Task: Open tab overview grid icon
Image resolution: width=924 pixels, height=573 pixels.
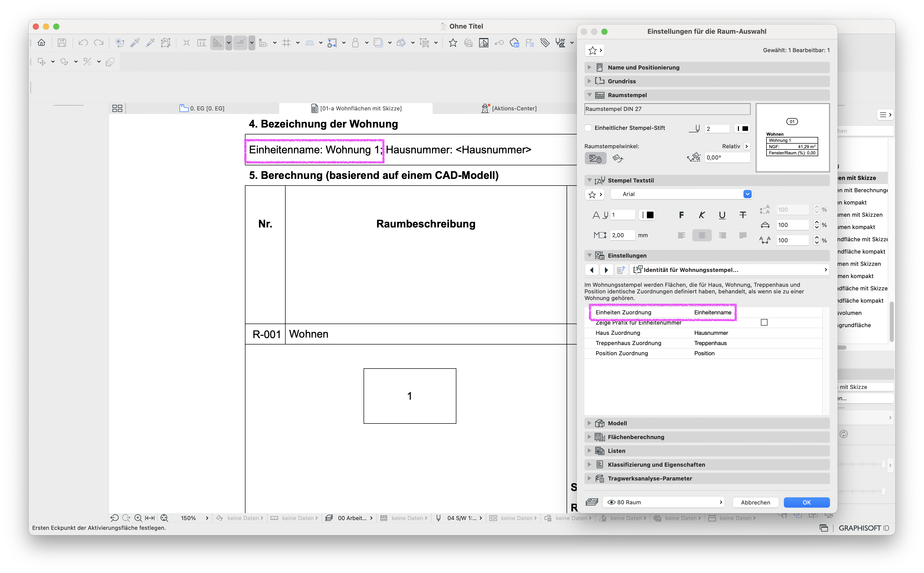Action: pos(118,108)
